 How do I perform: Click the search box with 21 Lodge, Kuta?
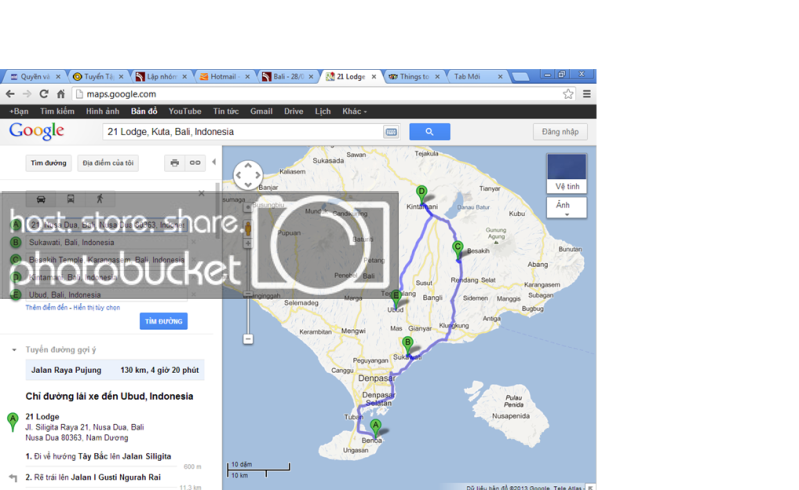pyautogui.click(x=244, y=132)
